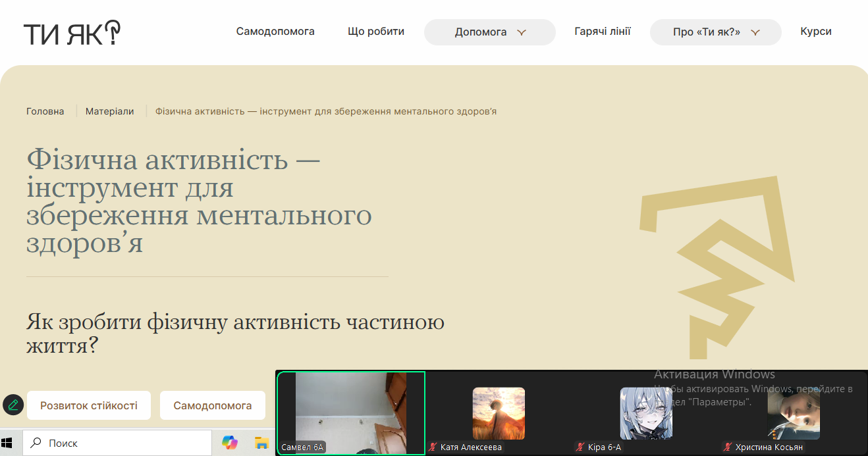Click the Кіра 6-А name label
868x456 pixels.
[x=605, y=447]
